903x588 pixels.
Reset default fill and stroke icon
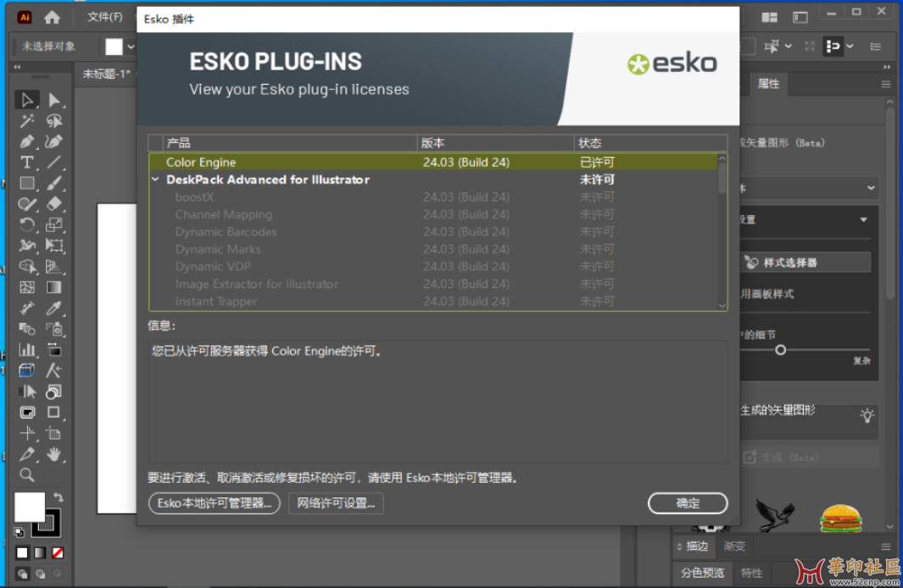19,532
